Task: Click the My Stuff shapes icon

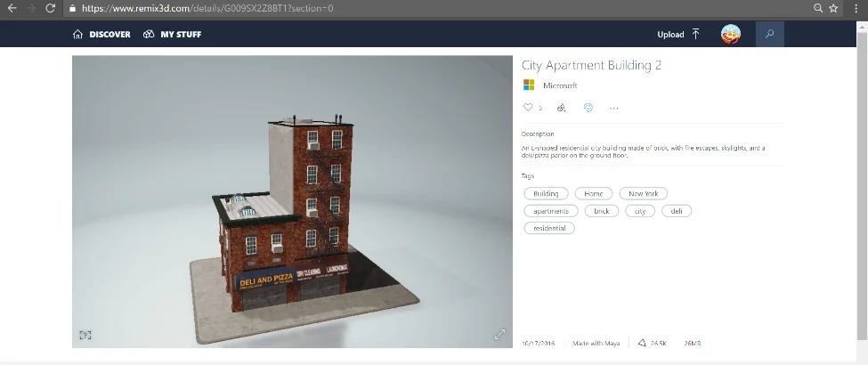Action: pyautogui.click(x=149, y=35)
